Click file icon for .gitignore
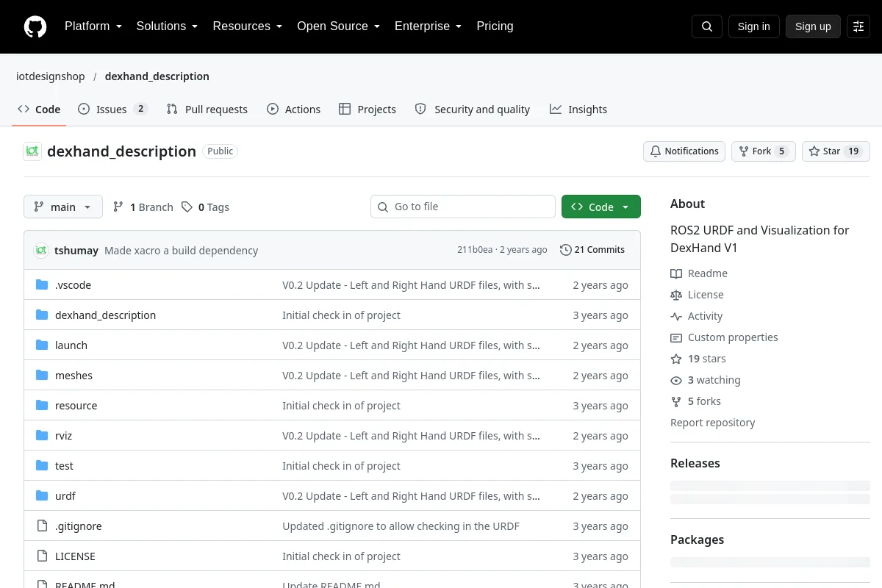 click(x=42, y=526)
